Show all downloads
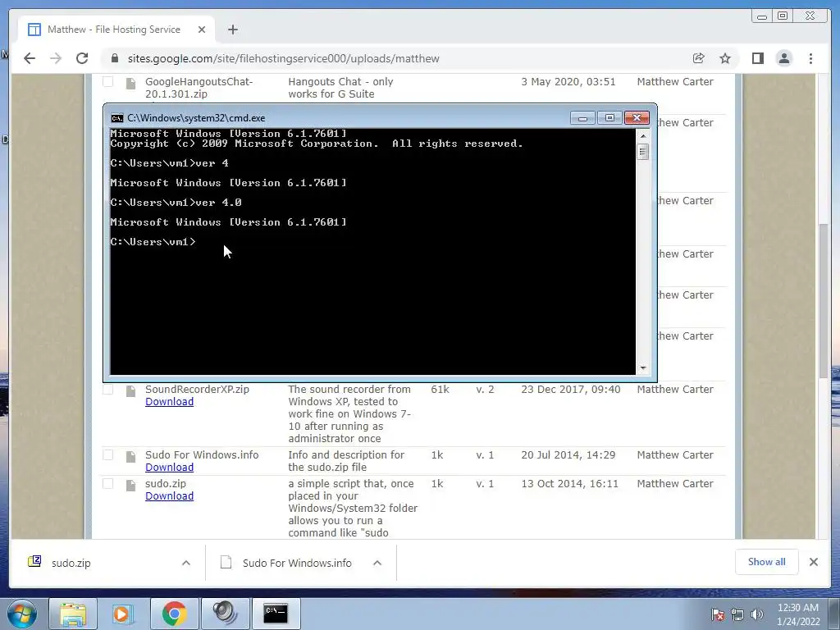 point(767,562)
